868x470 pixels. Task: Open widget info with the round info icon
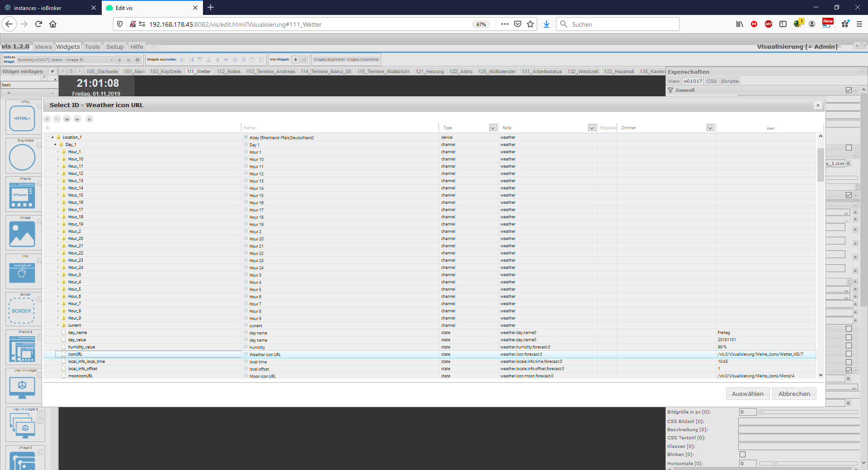click(137, 60)
